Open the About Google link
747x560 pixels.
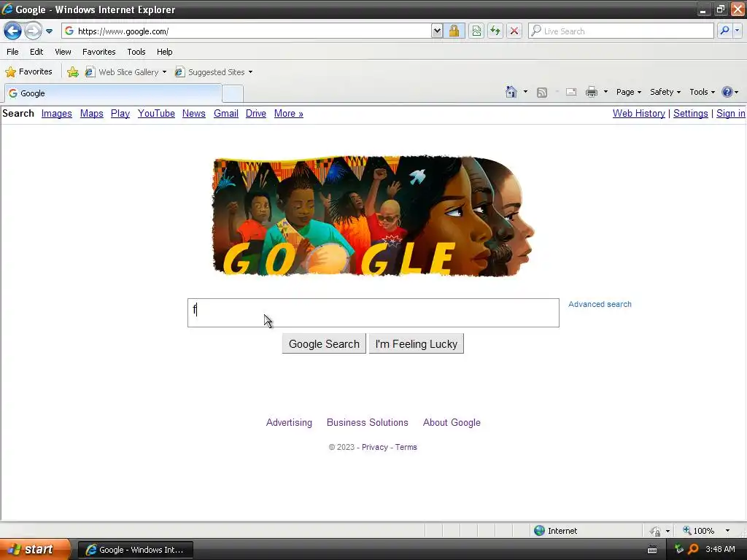[x=452, y=422]
